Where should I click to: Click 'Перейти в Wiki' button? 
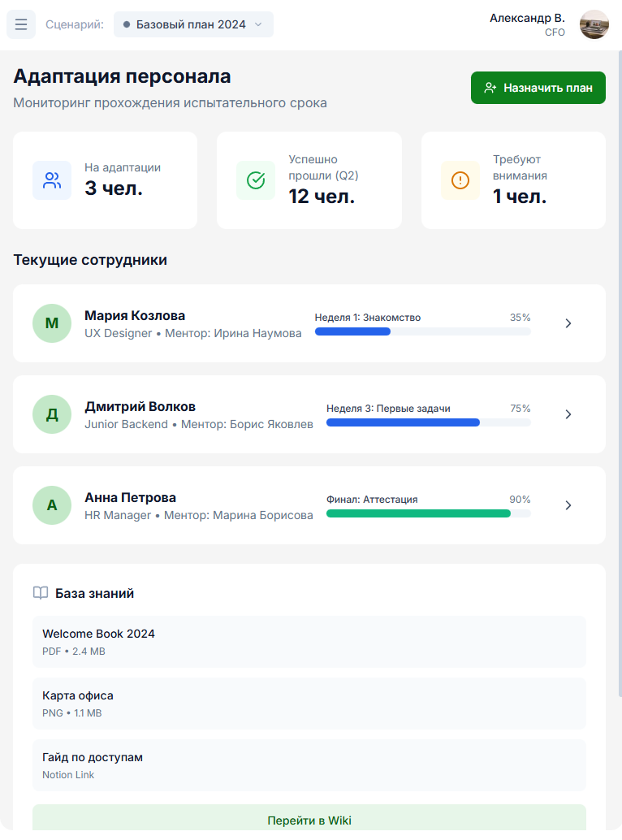tap(309, 821)
